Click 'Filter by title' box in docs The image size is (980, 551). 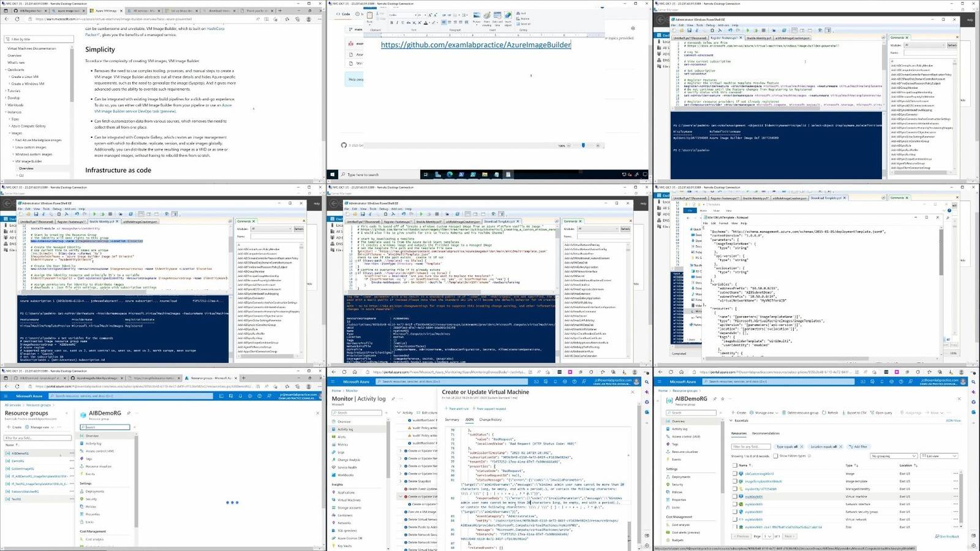39,39
